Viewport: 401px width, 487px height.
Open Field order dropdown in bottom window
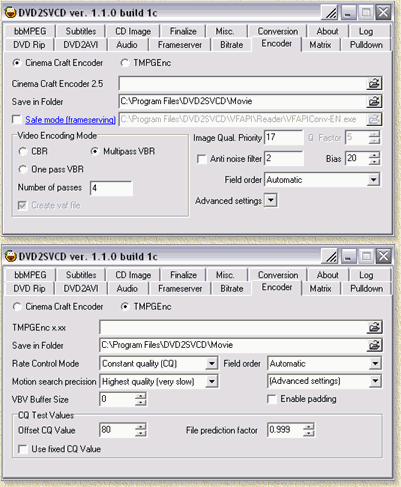pyautogui.click(x=375, y=363)
